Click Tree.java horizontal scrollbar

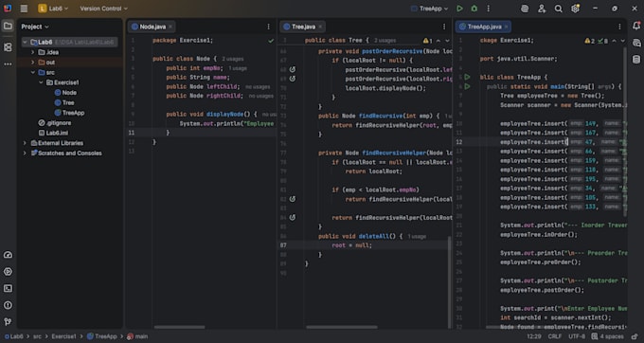[x=341, y=327]
